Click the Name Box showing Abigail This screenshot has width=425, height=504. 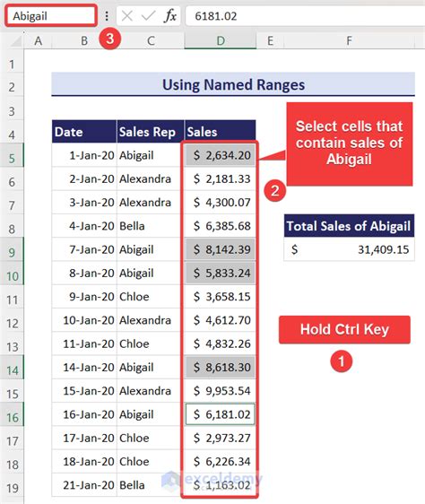point(51,15)
